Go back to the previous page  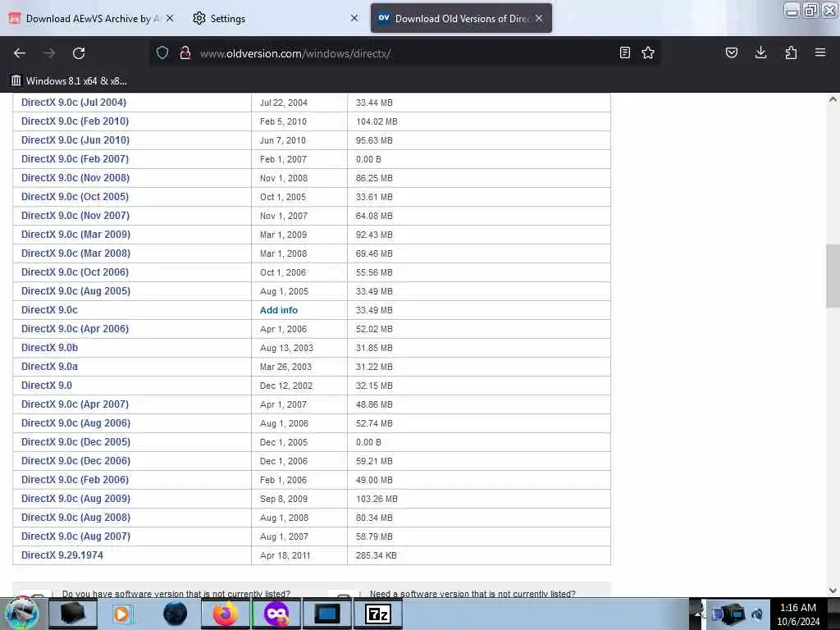tap(20, 53)
